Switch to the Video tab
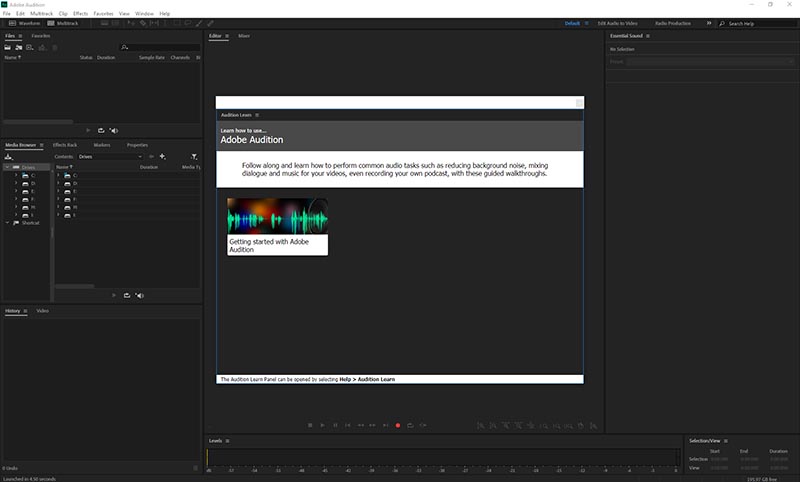The width and height of the screenshot is (800, 482). 42,311
